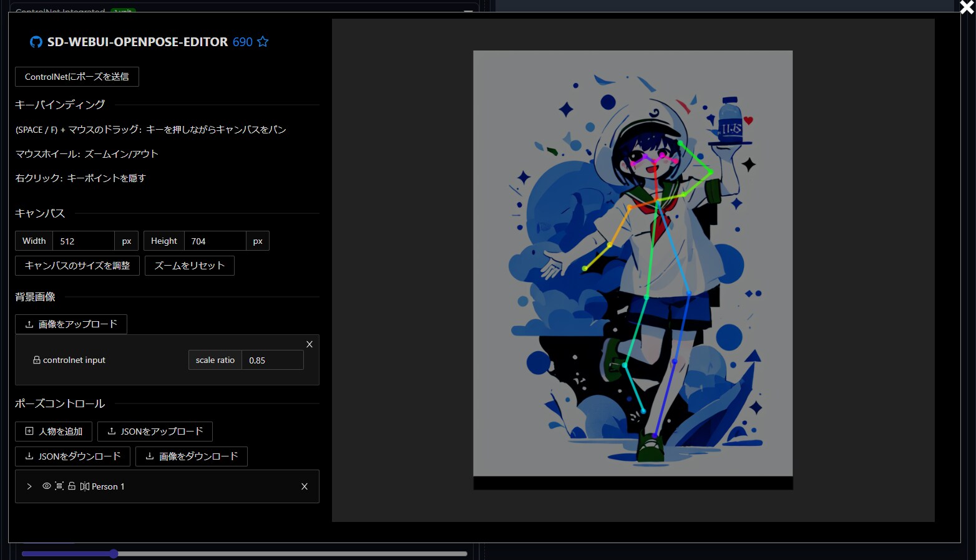Image resolution: width=976 pixels, height=560 pixels.
Task: Click the group/ungroup icon for Person 1
Action: pyautogui.click(x=59, y=486)
